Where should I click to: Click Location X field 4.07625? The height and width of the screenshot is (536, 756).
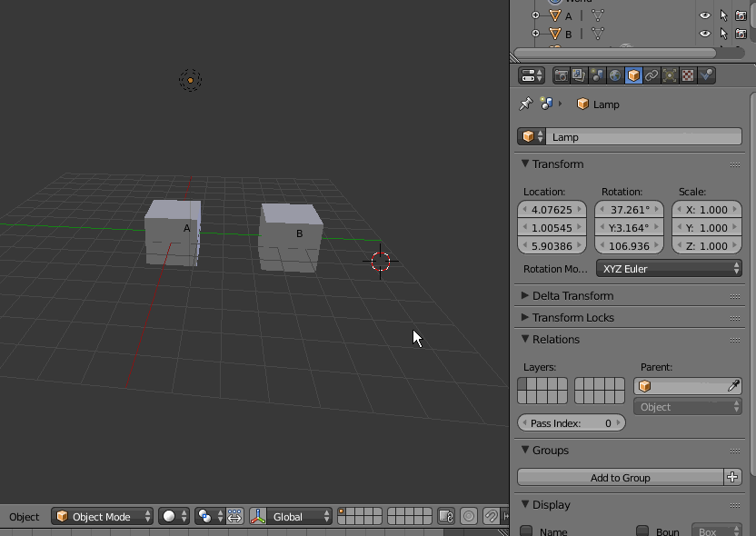[552, 209]
